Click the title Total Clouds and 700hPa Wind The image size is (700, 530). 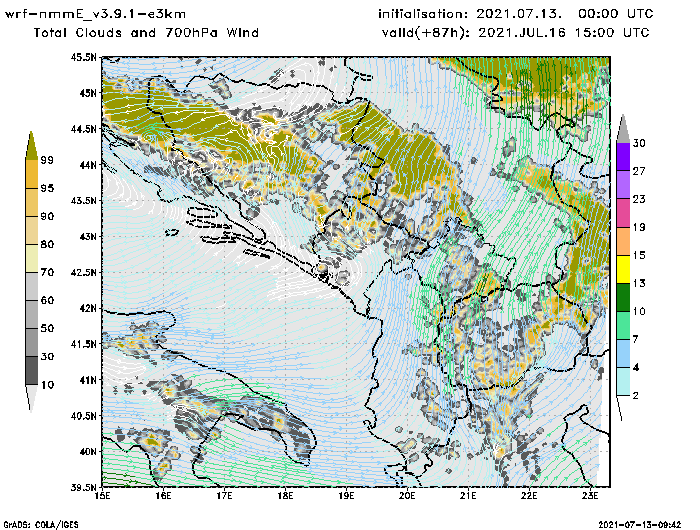tap(146, 33)
